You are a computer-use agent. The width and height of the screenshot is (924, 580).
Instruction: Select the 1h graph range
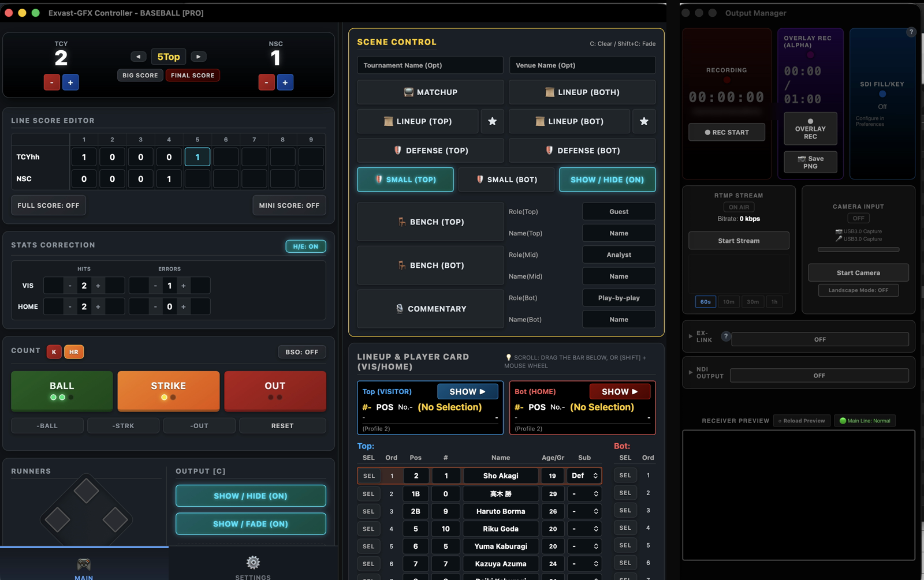(774, 302)
